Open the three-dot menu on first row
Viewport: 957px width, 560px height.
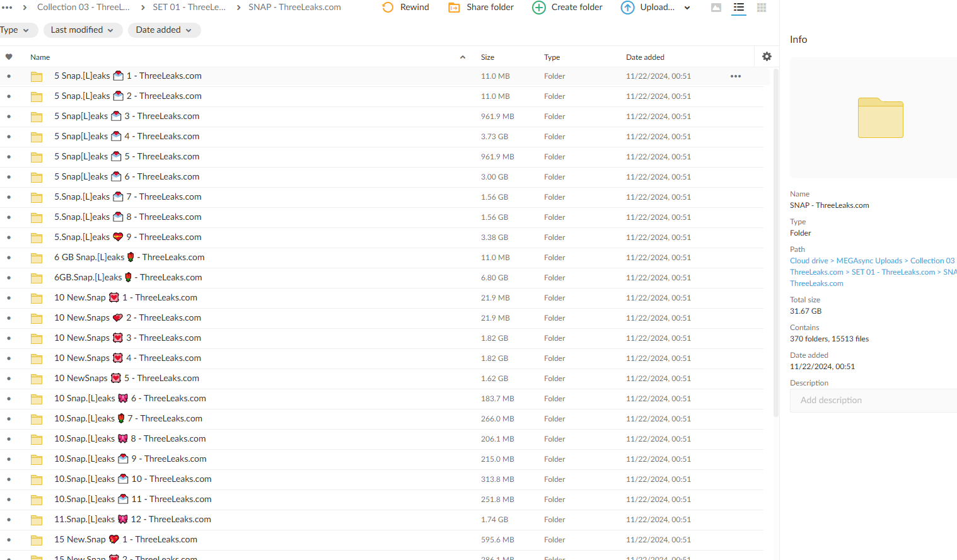pos(735,76)
